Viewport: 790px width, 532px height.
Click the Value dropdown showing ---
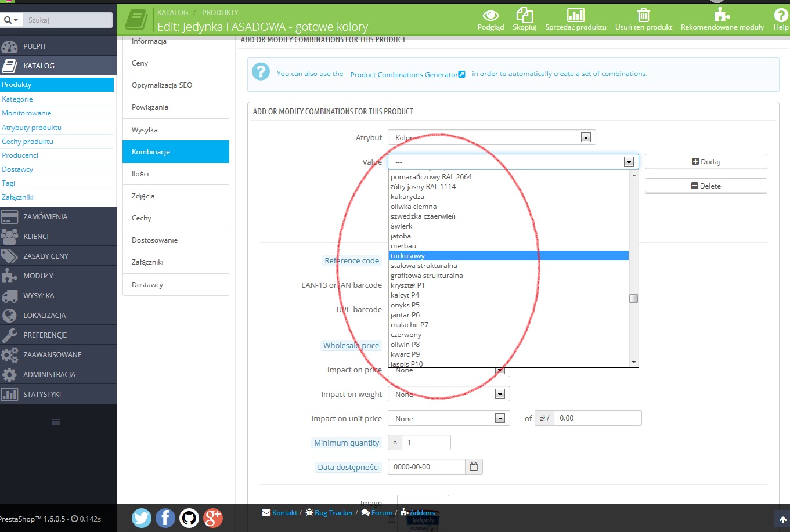513,162
